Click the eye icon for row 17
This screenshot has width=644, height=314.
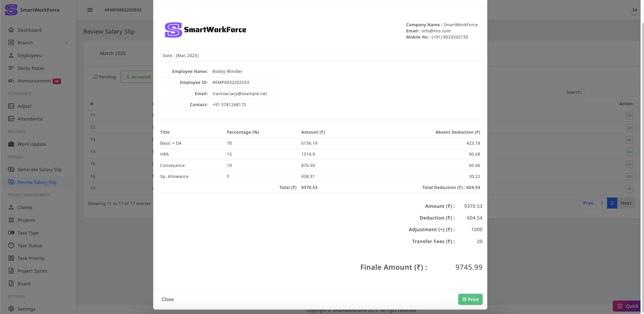629,189
